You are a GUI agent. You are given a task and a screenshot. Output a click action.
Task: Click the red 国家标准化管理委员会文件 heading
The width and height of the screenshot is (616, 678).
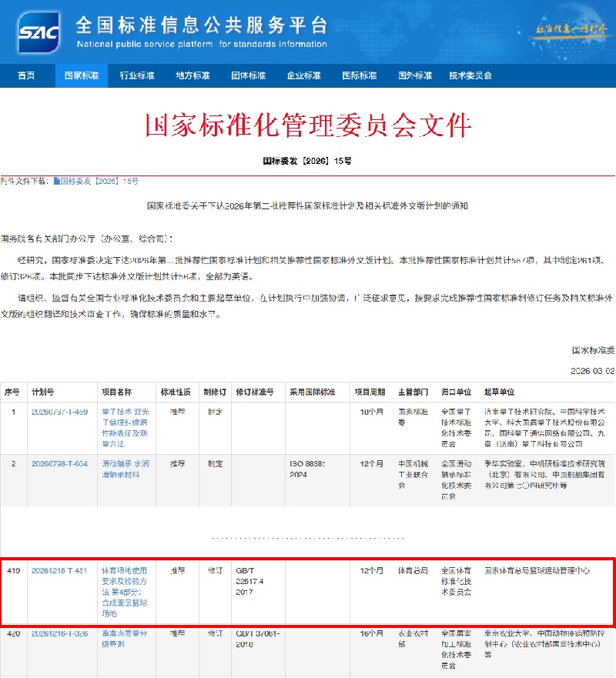[x=308, y=125]
